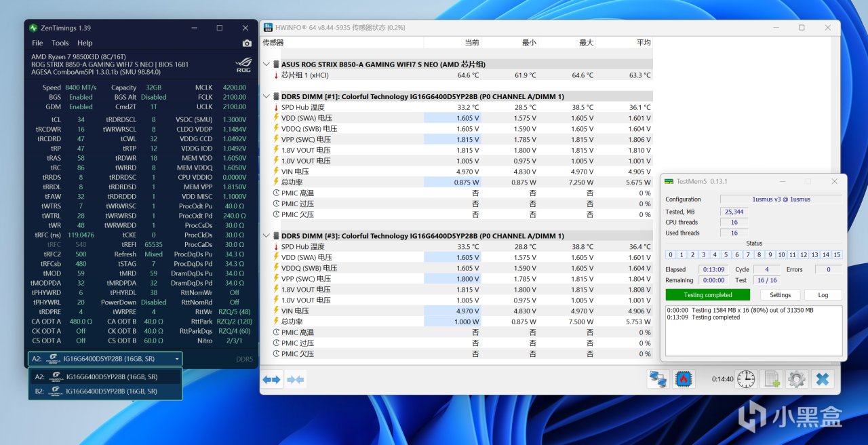Click the TestMem5 log output text area

[753, 330]
